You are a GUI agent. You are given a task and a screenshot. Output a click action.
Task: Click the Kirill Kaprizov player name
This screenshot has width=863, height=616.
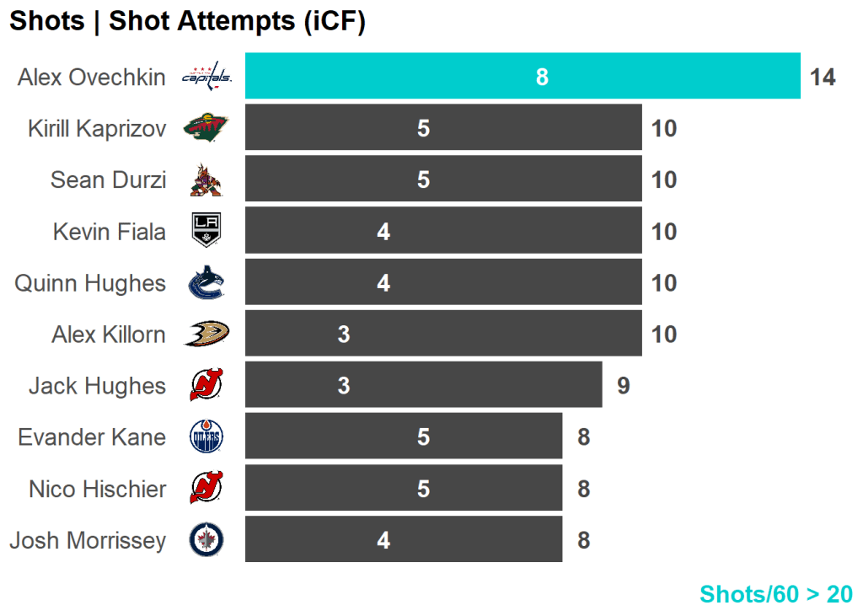click(97, 129)
